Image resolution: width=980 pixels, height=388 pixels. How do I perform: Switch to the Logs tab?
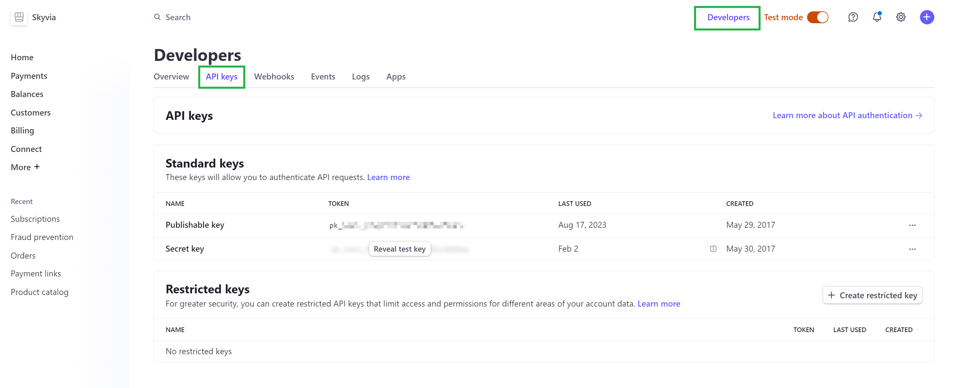pyautogui.click(x=360, y=76)
